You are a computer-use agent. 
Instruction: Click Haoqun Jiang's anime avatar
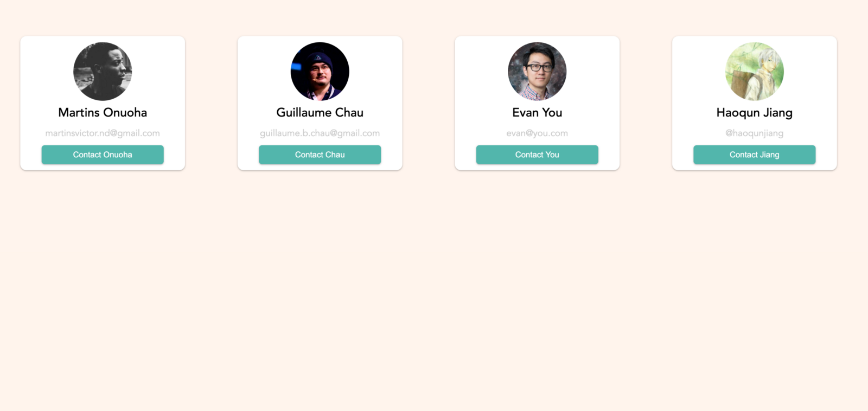point(755,72)
